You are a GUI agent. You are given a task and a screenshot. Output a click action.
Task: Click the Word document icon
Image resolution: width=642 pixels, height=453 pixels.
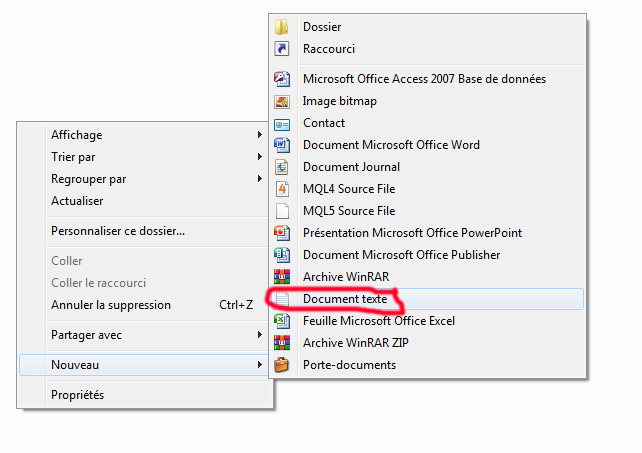[282, 145]
